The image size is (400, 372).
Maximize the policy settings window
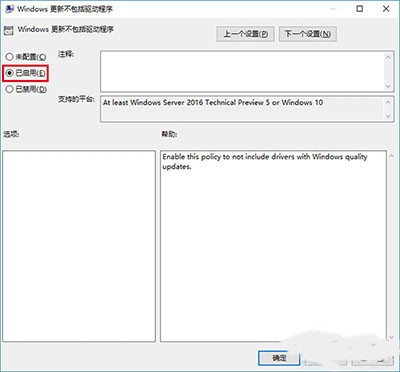(360, 9)
